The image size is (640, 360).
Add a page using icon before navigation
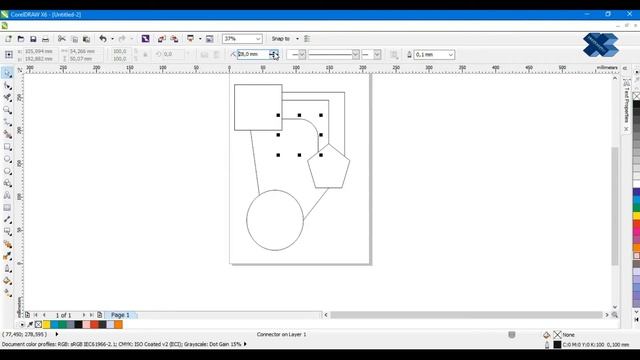(27, 315)
